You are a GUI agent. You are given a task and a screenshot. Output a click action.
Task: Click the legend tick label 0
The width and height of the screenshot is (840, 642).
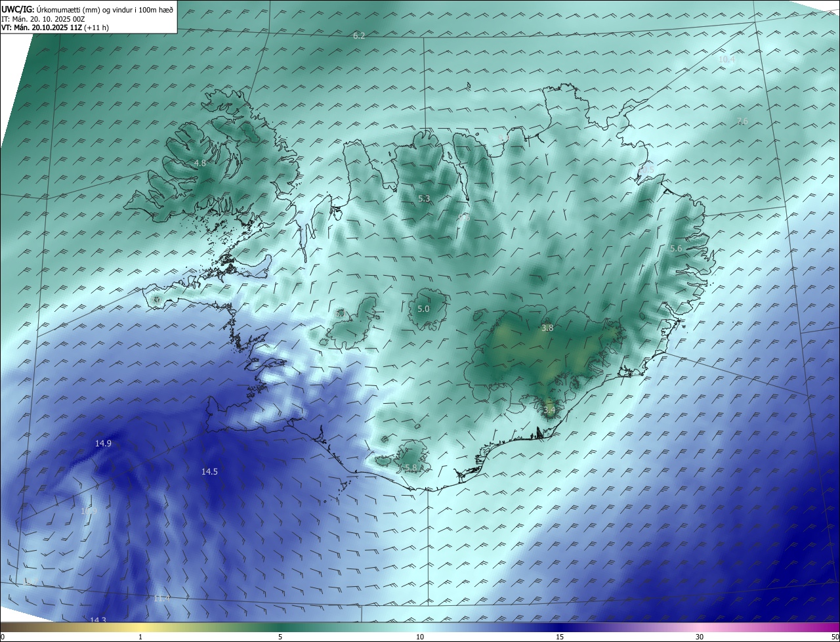coord(3,637)
